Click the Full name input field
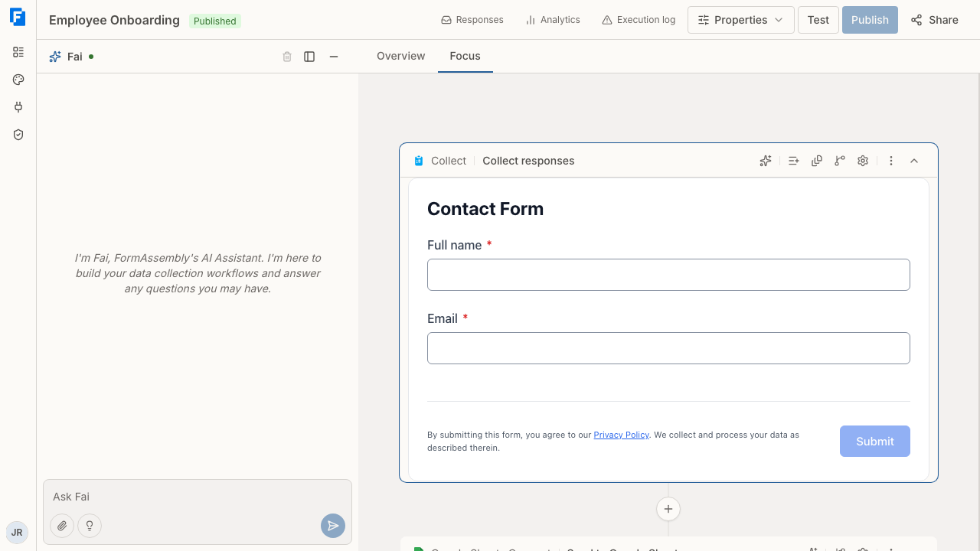 pos(668,275)
